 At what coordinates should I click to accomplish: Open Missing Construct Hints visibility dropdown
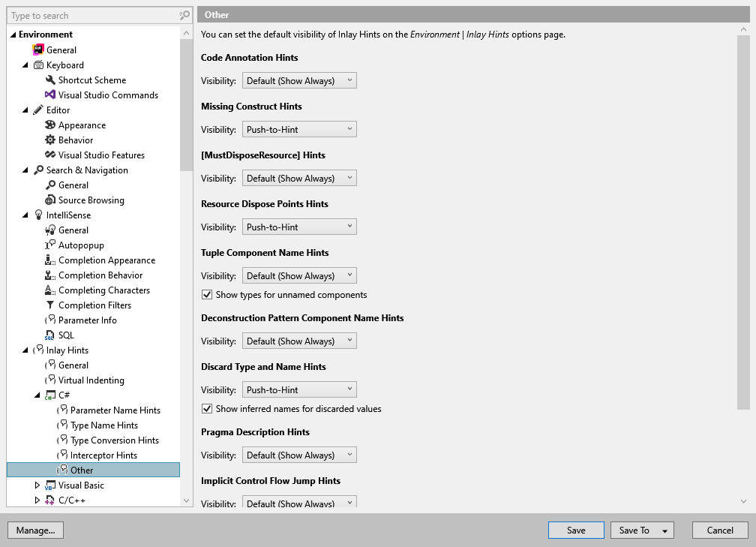[x=299, y=129]
